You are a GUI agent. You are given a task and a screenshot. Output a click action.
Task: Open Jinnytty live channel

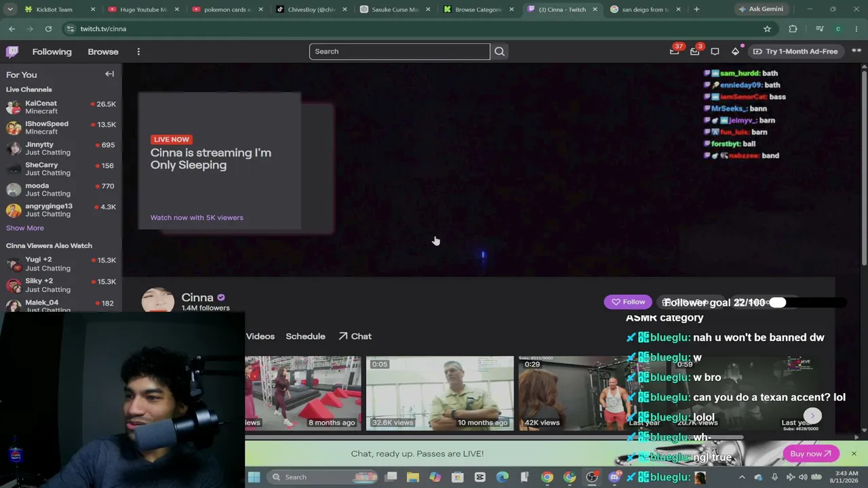point(61,148)
